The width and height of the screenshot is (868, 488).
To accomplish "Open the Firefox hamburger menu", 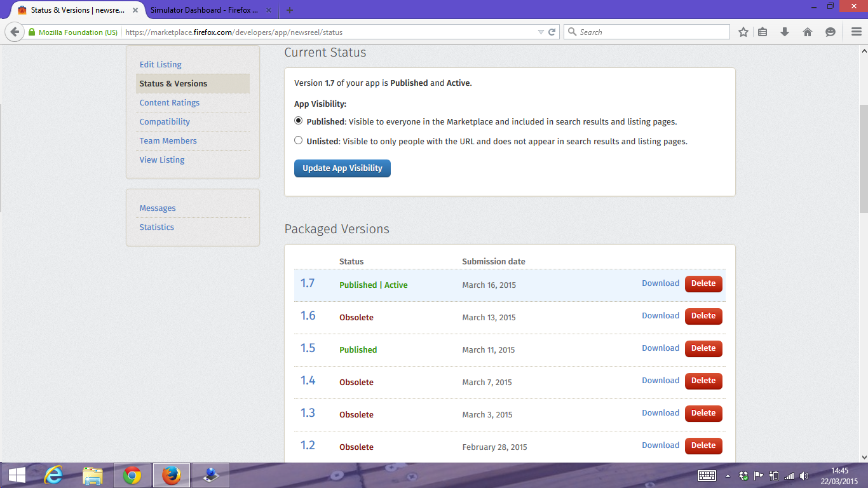I will tap(856, 32).
